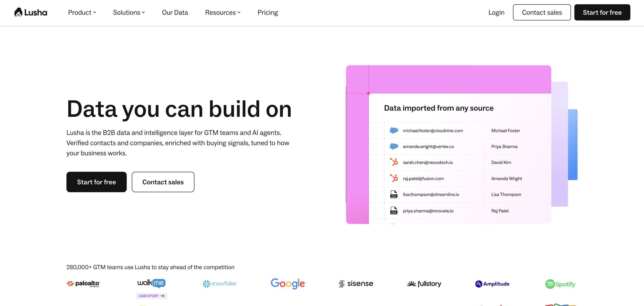This screenshot has width=644, height=306.
Task: Click the blue layered card panel
Action: point(573,144)
